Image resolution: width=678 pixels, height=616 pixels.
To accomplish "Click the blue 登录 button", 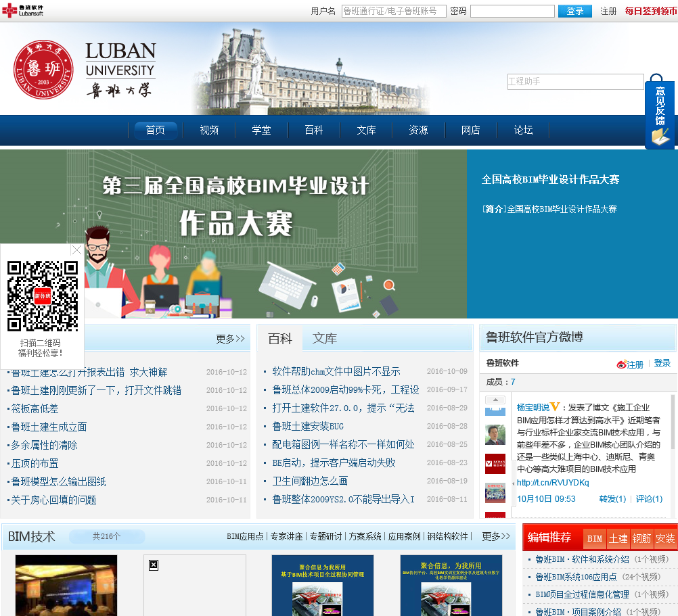I will tap(574, 11).
